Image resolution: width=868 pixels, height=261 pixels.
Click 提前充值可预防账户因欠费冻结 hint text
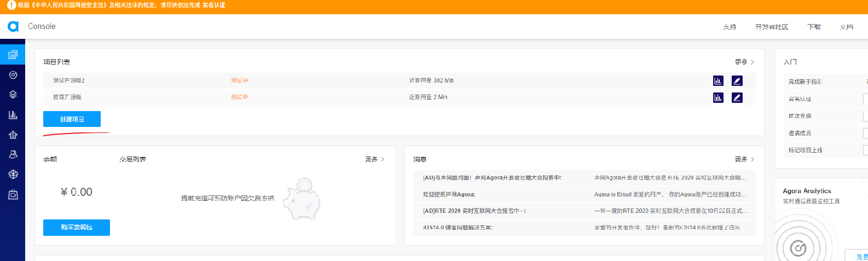(x=228, y=198)
